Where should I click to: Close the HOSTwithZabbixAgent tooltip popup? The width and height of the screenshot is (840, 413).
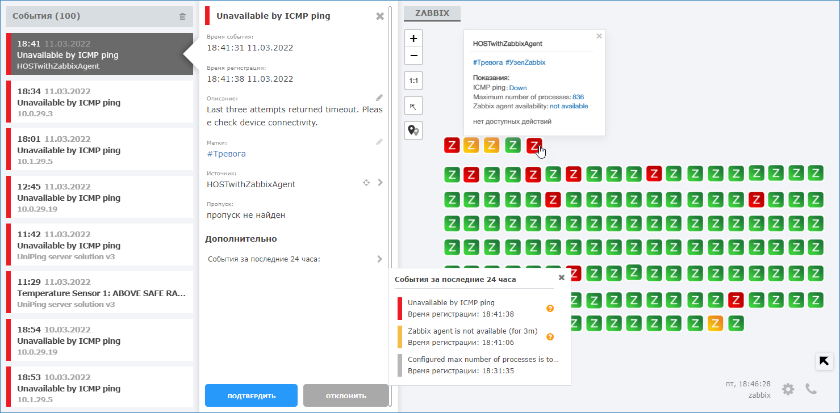599,36
